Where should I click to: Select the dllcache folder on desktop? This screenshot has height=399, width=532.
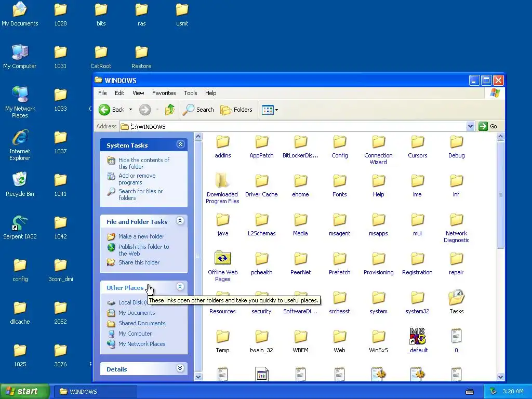point(20,313)
